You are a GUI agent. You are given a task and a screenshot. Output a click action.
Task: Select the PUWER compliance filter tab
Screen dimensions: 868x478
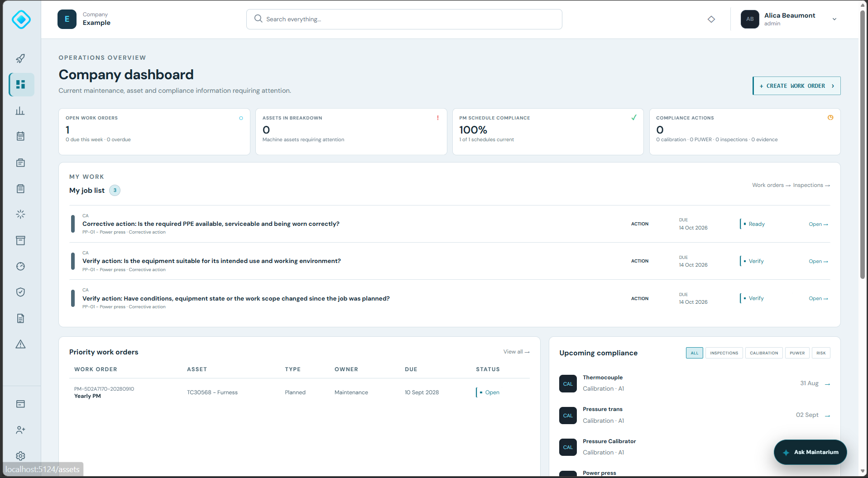tap(797, 353)
